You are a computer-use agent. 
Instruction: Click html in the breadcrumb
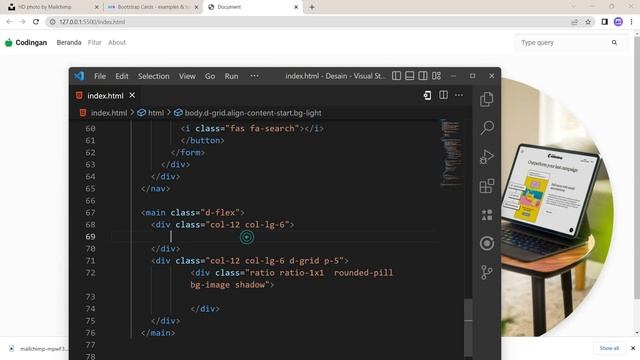tap(156, 113)
